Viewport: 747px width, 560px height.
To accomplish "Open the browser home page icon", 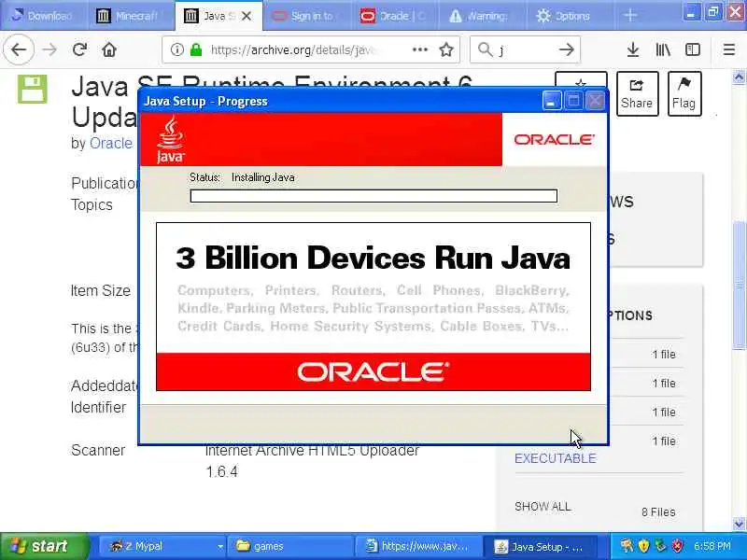I will tap(109, 49).
